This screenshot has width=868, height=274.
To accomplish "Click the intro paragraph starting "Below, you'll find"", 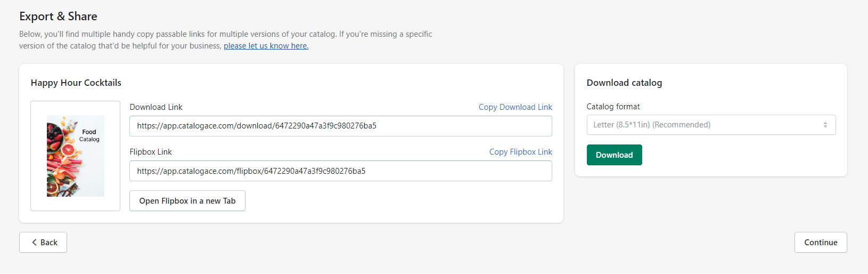I will tap(225, 34).
